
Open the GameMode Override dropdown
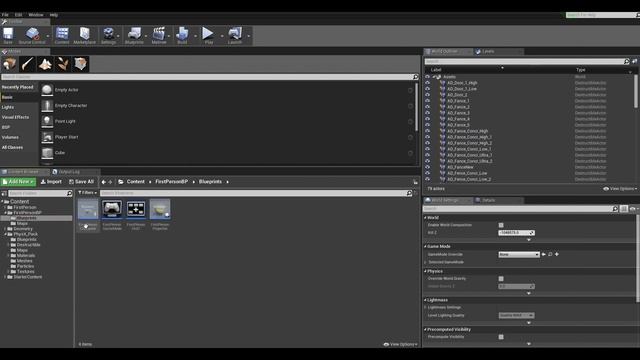519,254
